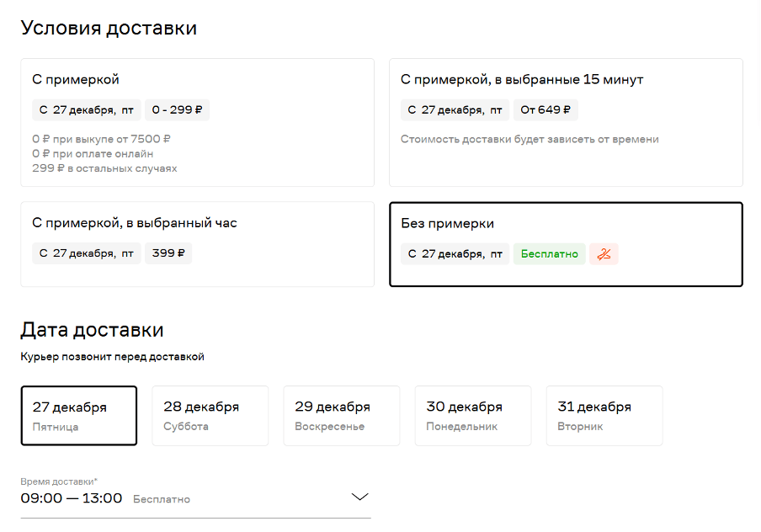Image resolution: width=761 pixels, height=532 pixels.
Task: Choose 28 декабря, Суббота delivery date
Action: (x=210, y=416)
